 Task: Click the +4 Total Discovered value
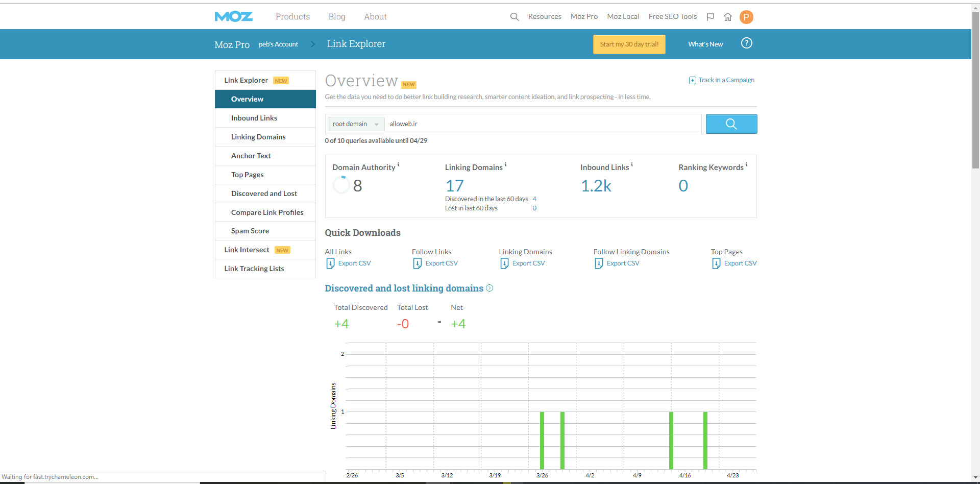pyautogui.click(x=341, y=324)
